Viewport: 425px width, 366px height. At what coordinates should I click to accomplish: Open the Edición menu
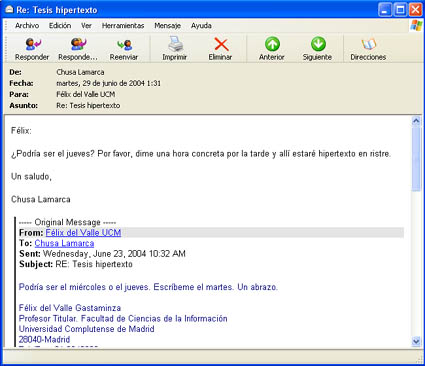coord(60,26)
